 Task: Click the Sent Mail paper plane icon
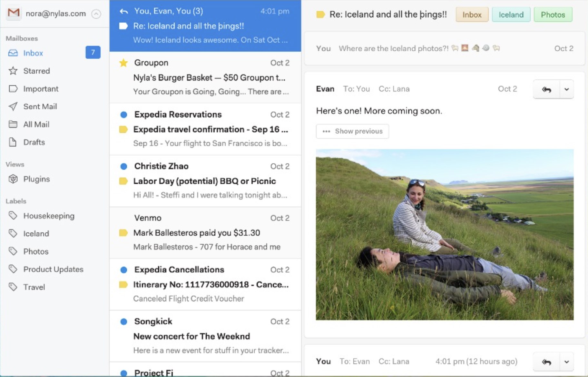point(13,107)
